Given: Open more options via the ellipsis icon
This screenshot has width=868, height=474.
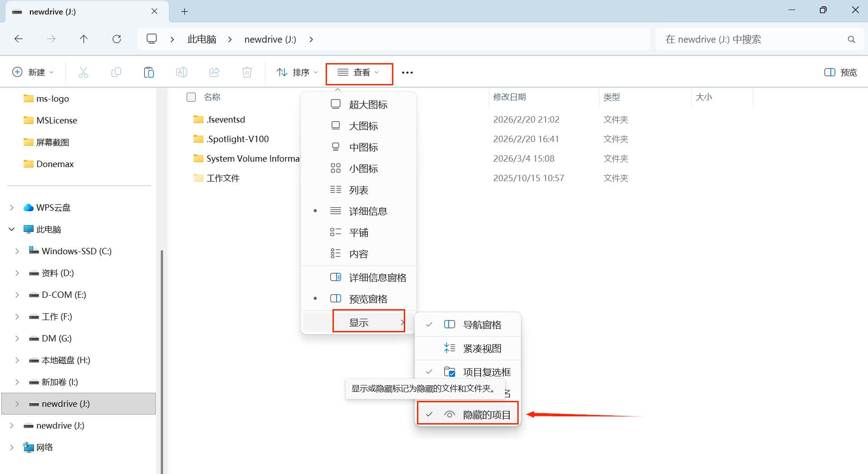Looking at the screenshot, I should coord(407,72).
